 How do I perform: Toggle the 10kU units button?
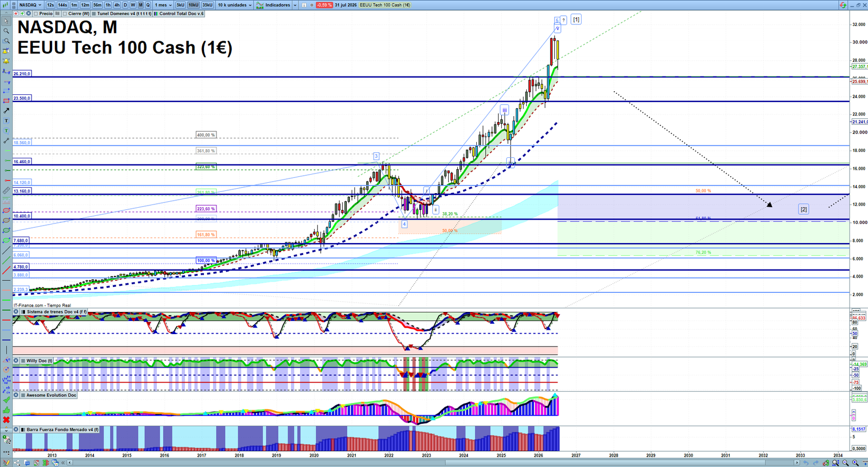click(193, 5)
